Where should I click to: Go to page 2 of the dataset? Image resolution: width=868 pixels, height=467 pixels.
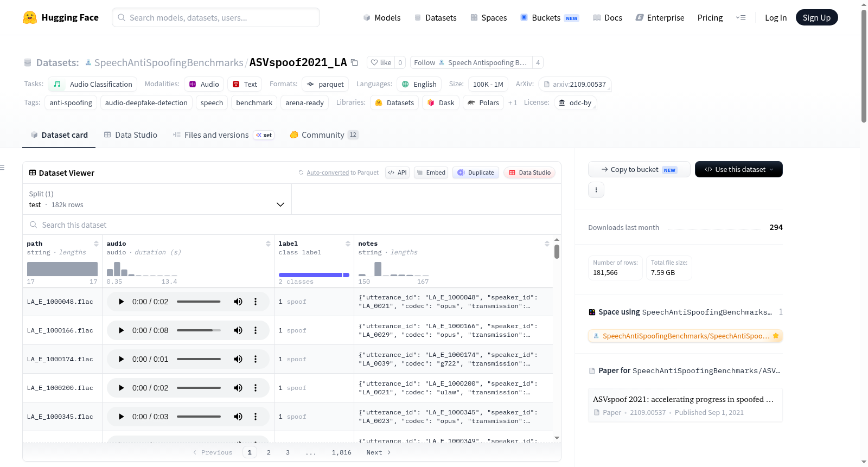click(x=269, y=452)
